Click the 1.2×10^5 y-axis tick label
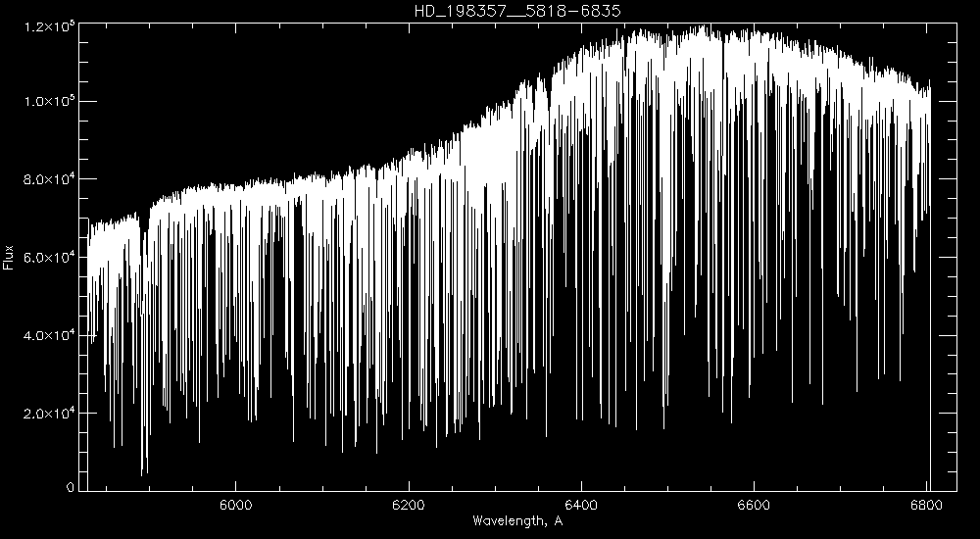This screenshot has height=539, width=980. click(x=49, y=26)
